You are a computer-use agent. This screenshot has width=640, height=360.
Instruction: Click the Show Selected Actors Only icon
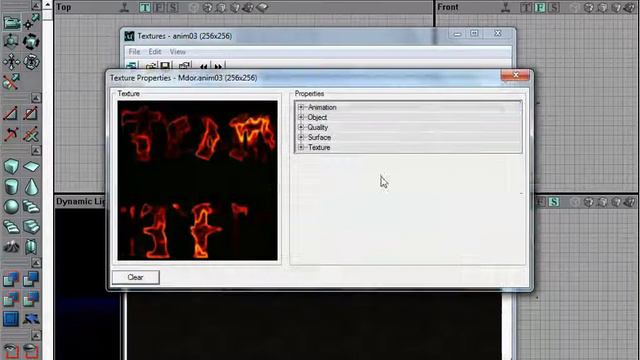[x=11, y=351]
